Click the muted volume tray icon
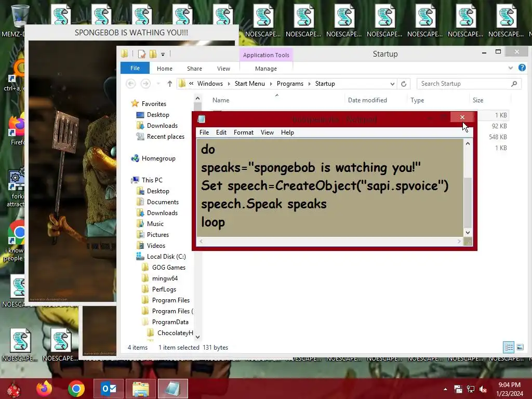This screenshot has width=532, height=399. pos(483,389)
